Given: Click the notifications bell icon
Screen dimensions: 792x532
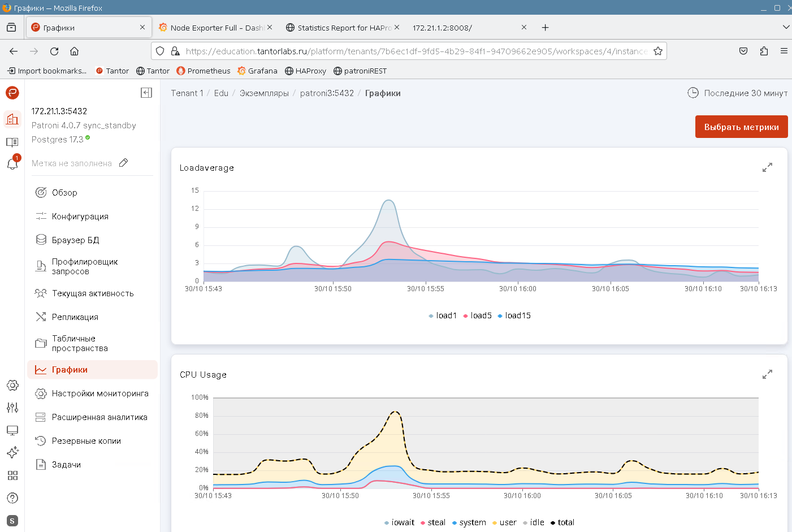Looking at the screenshot, I should [x=12, y=164].
